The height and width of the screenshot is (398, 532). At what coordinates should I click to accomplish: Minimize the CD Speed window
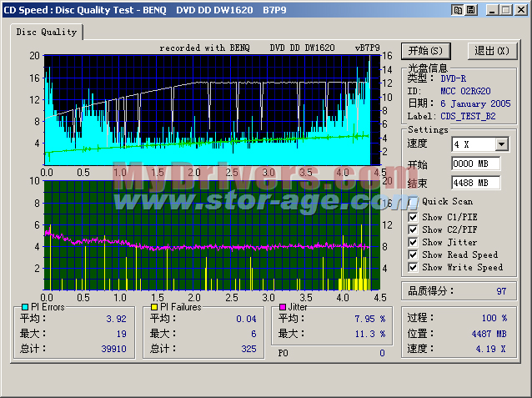pyautogui.click(x=493, y=10)
